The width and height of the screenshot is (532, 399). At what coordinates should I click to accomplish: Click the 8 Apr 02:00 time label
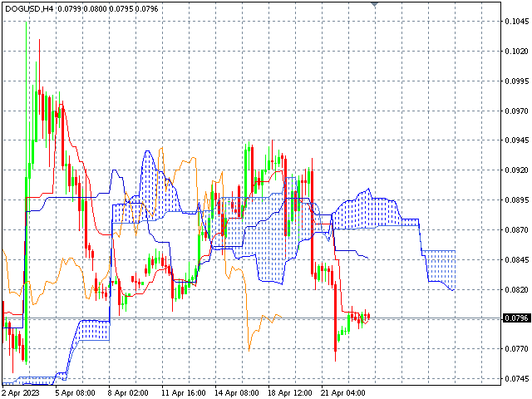click(128, 393)
